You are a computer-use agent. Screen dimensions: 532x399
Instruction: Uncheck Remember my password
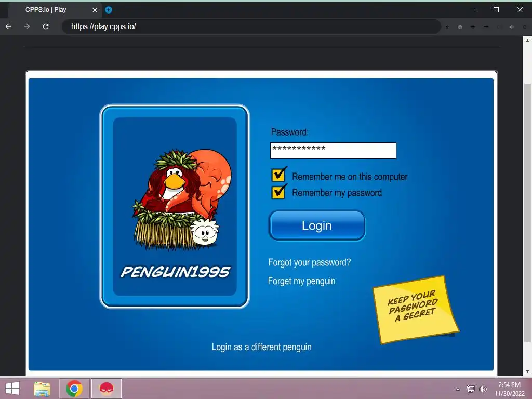point(278,192)
